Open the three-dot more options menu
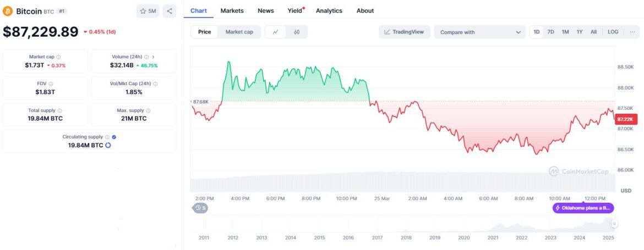644x250 pixels. click(632, 32)
